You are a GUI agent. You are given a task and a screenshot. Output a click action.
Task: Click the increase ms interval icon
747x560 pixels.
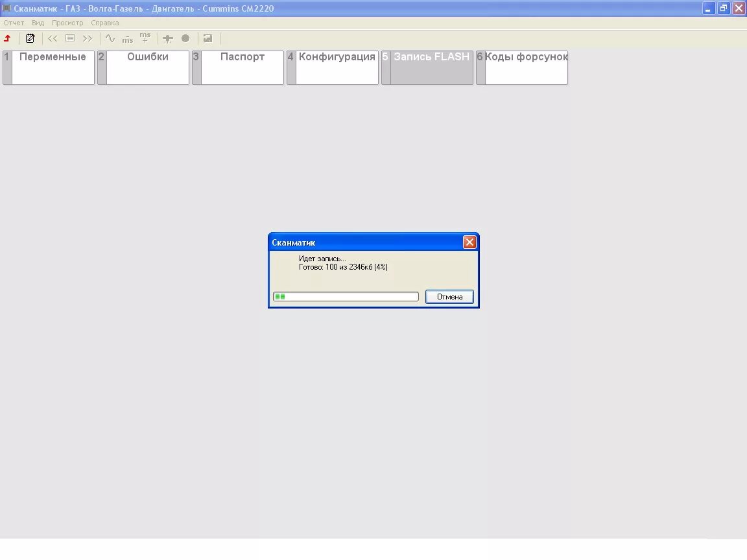click(145, 38)
